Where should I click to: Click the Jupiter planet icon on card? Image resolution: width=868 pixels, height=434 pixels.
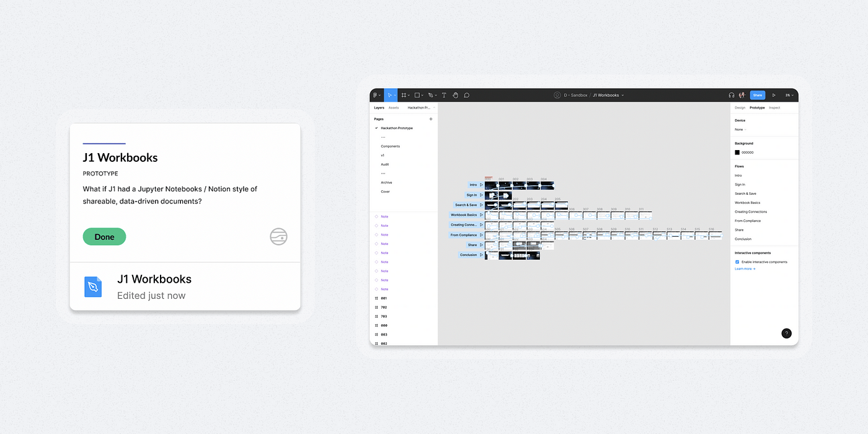click(x=278, y=236)
